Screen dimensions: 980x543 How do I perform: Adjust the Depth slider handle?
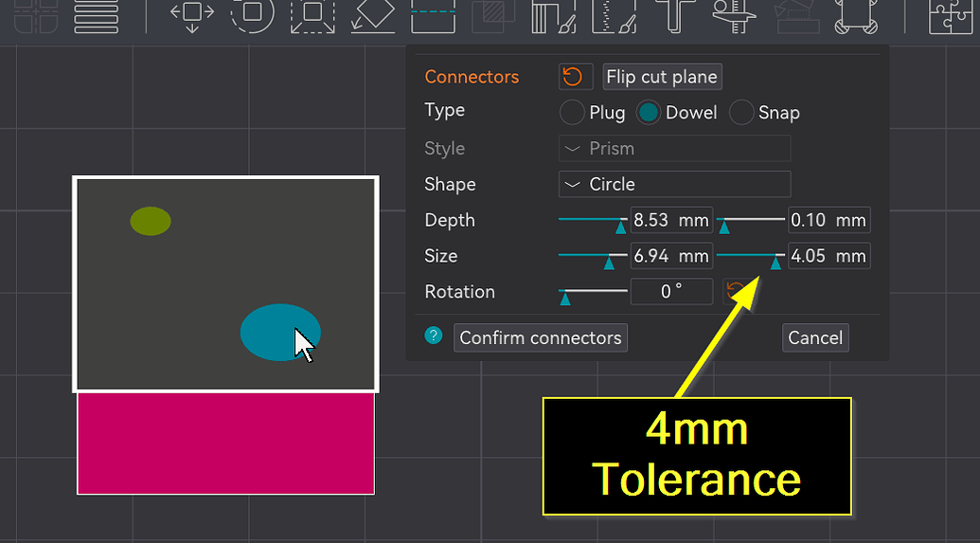pos(620,226)
